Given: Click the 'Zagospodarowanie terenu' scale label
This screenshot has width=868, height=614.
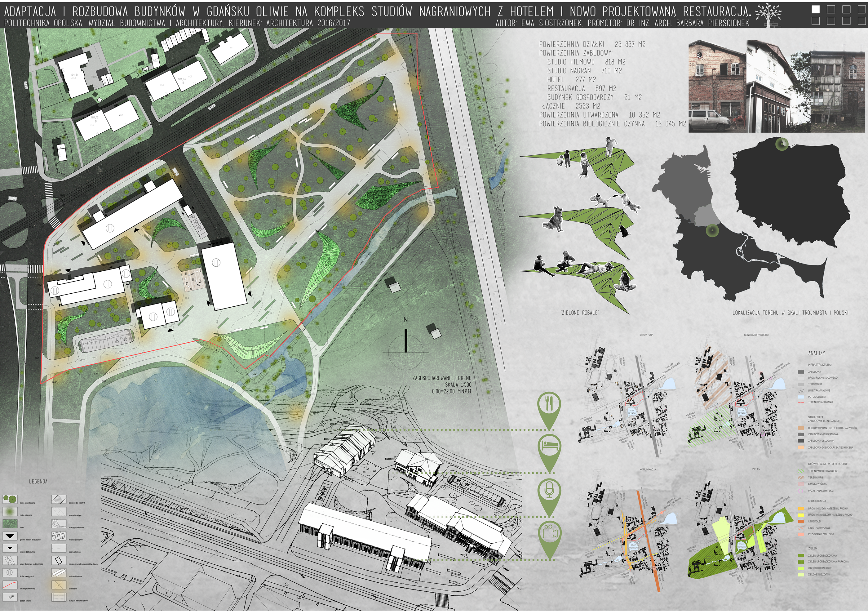Looking at the screenshot, I should point(441,378).
